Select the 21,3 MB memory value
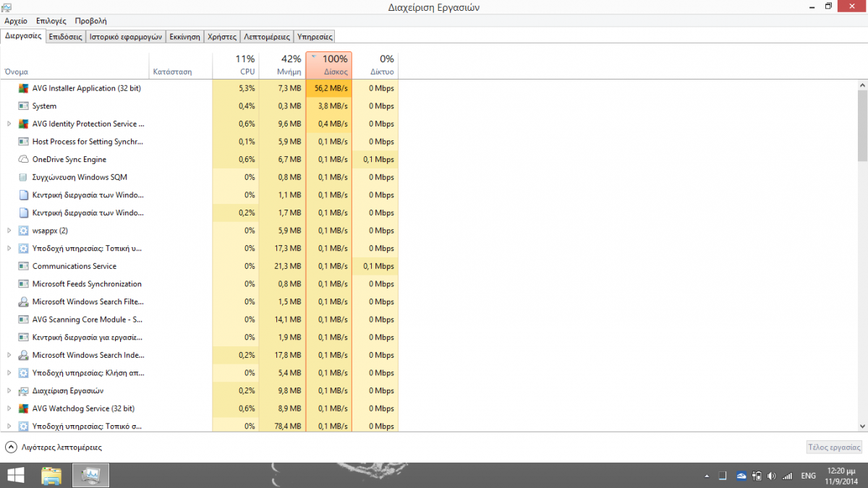This screenshot has height=488, width=868. tap(282, 266)
